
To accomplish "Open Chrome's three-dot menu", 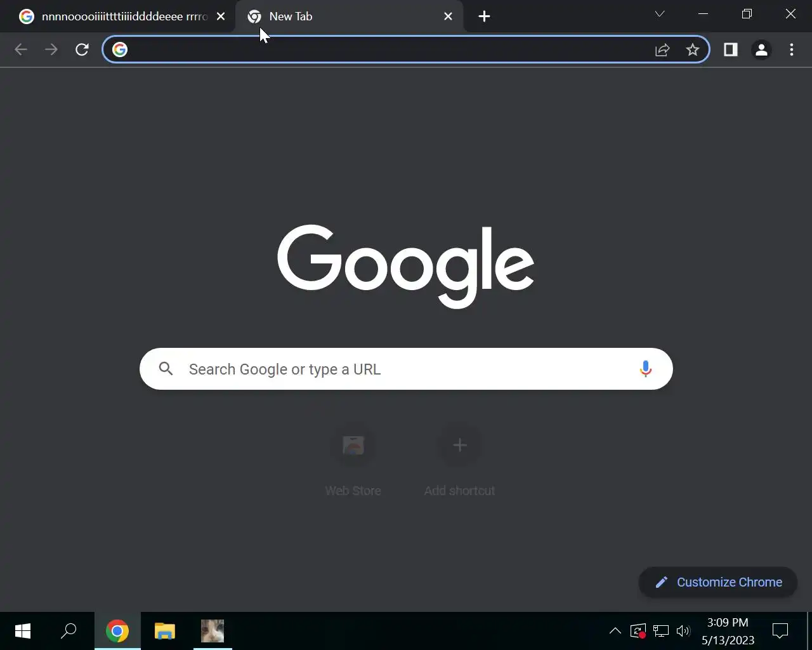I will (x=792, y=50).
